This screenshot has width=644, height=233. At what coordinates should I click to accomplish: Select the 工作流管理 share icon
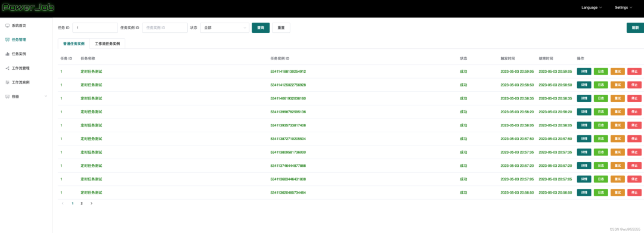[7, 68]
